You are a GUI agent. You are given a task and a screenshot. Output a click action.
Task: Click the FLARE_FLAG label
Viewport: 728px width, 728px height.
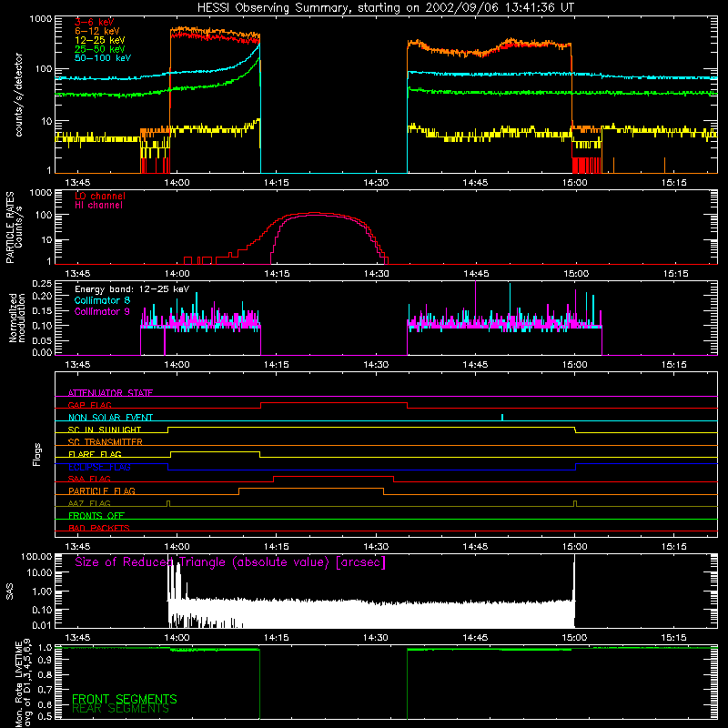coord(95,454)
